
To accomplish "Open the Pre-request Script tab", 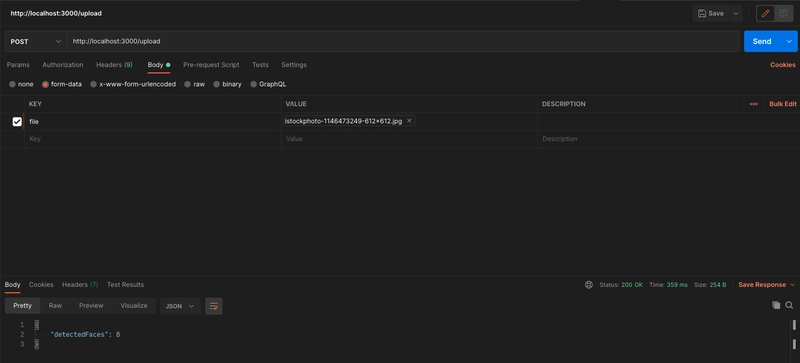I will (211, 65).
